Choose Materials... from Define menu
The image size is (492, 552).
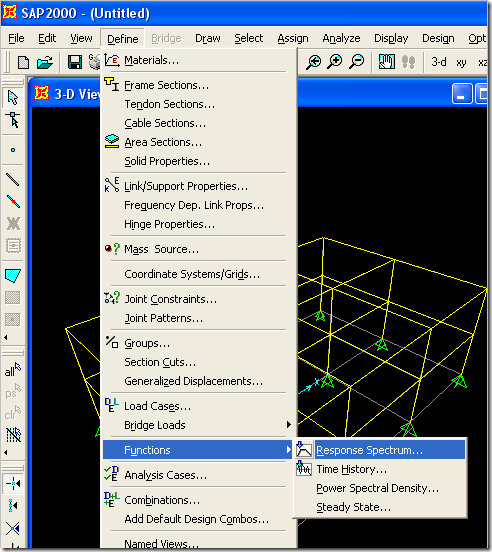(199, 60)
